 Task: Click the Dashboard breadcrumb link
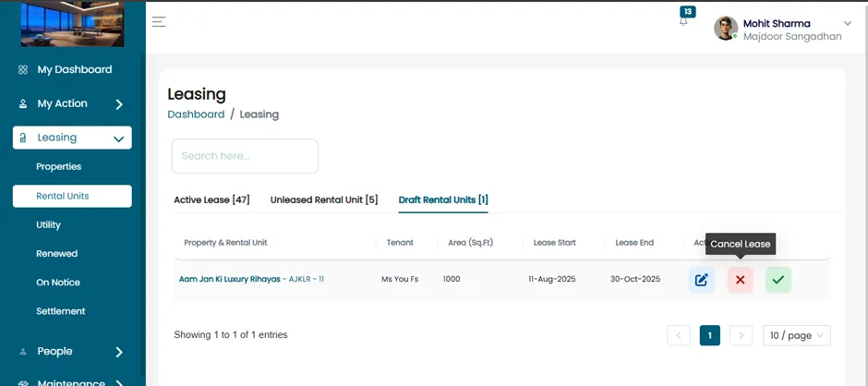click(196, 115)
